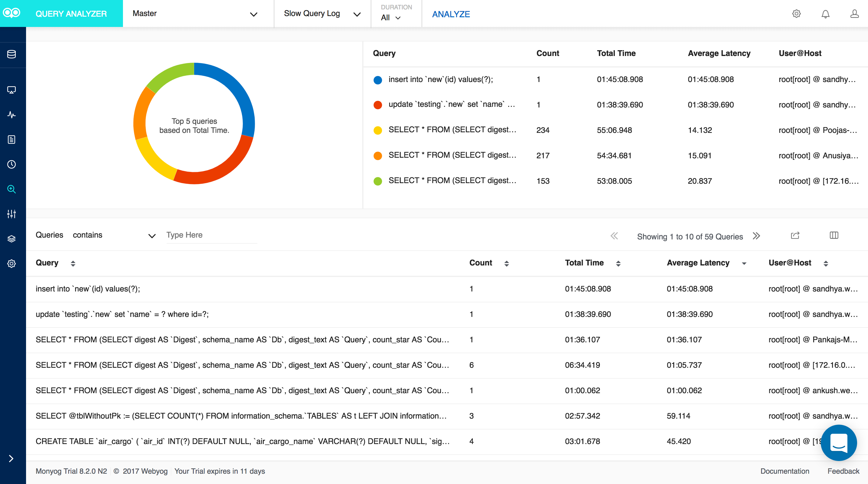Image resolution: width=868 pixels, height=484 pixels.
Task: Open the Dashboard screen icon in sidebar
Action: point(12,90)
